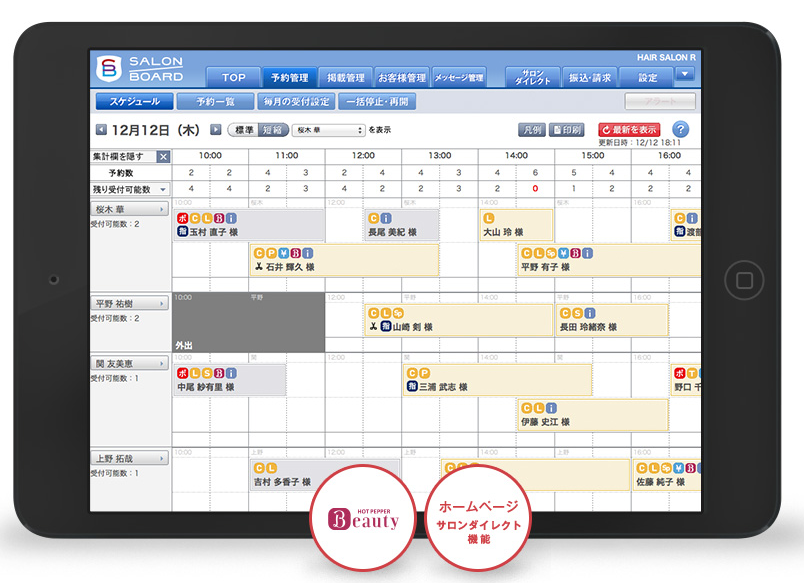Expand staff row 平野 祐樹
The height and width of the screenshot is (583, 804).
tap(130, 303)
